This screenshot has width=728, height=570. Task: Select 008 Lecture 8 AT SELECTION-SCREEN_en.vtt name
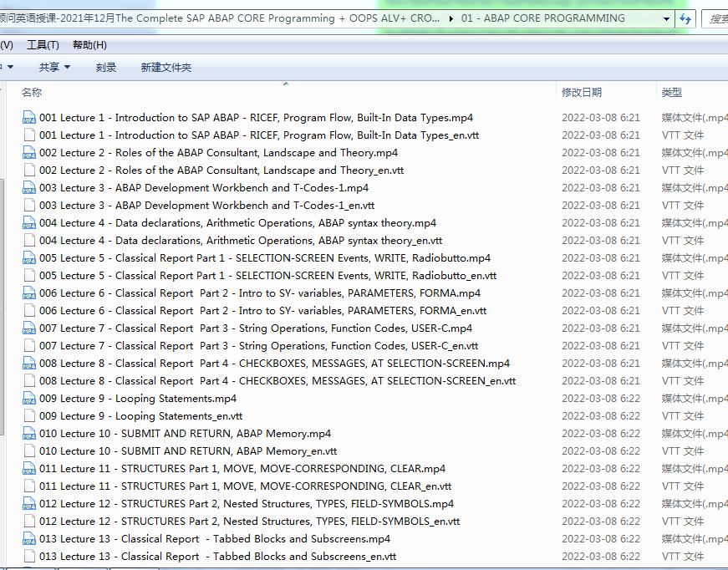[x=277, y=381]
